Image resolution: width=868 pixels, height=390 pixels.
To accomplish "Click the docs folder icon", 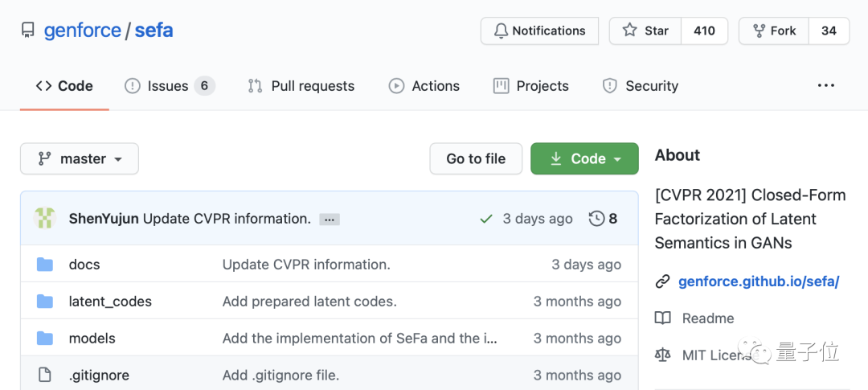I will click(45, 265).
